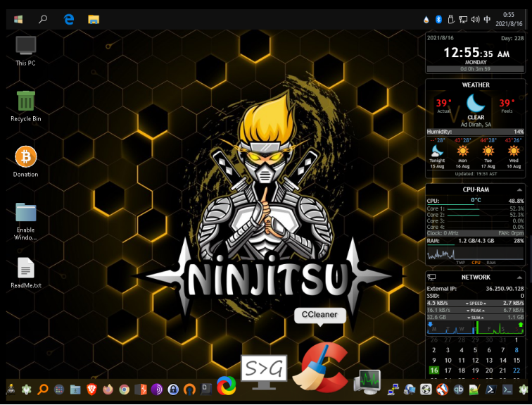The width and height of the screenshot is (532, 405).
Task: Launch qBittorrent from the dock
Action: [458, 390]
